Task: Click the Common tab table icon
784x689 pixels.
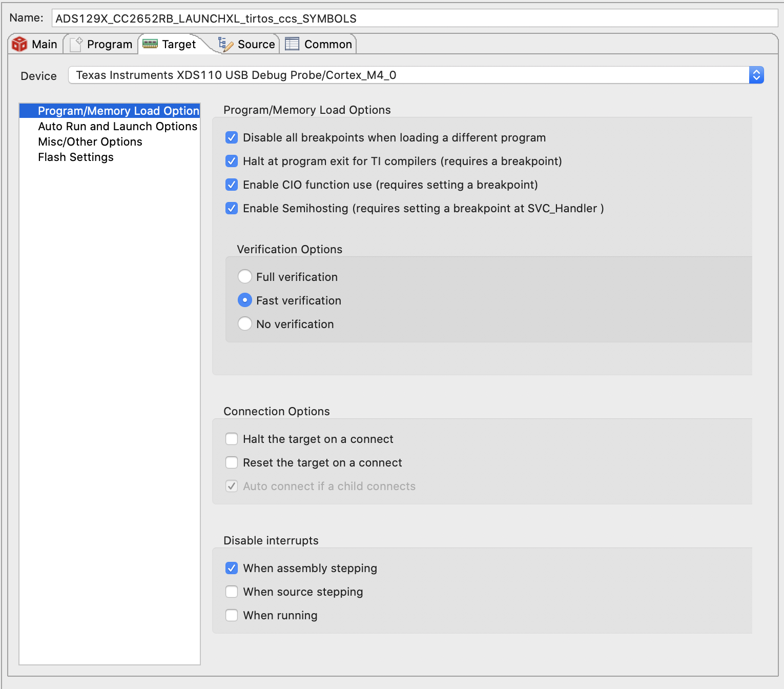Action: pyautogui.click(x=292, y=44)
